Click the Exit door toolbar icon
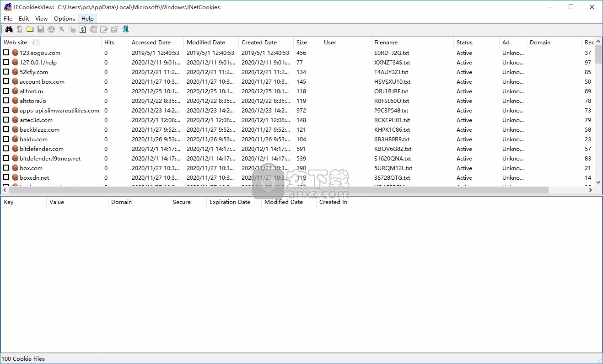This screenshot has width=603, height=364. coord(125,29)
